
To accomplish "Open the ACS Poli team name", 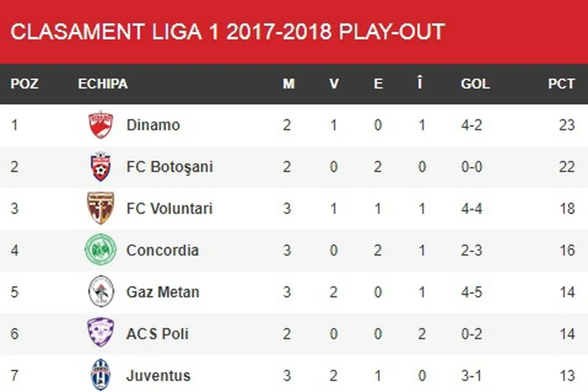I will pyautogui.click(x=157, y=334).
